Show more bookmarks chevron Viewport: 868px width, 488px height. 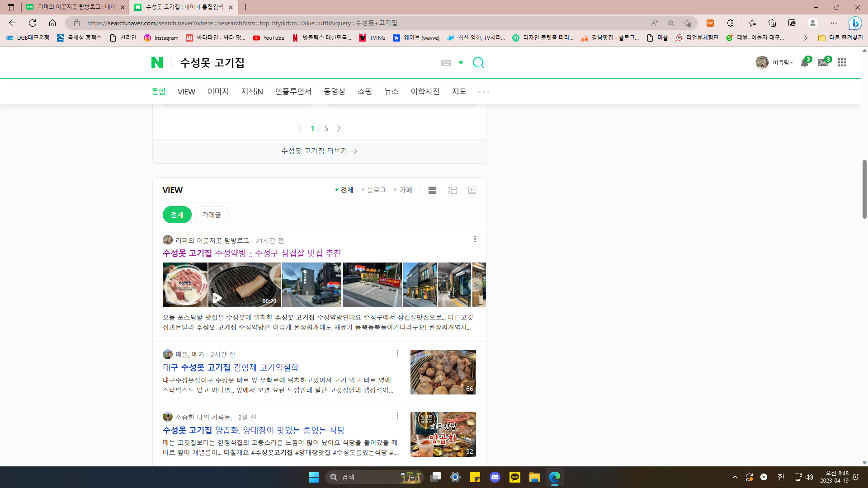tap(806, 38)
